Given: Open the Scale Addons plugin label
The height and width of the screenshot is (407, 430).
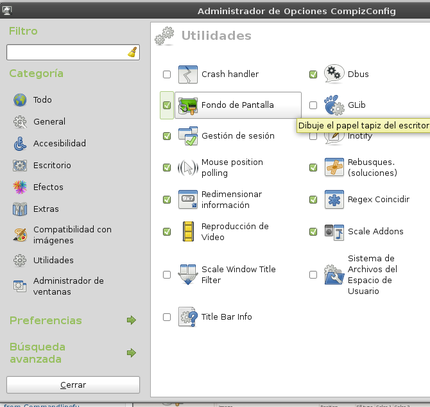Looking at the screenshot, I should [x=375, y=232].
